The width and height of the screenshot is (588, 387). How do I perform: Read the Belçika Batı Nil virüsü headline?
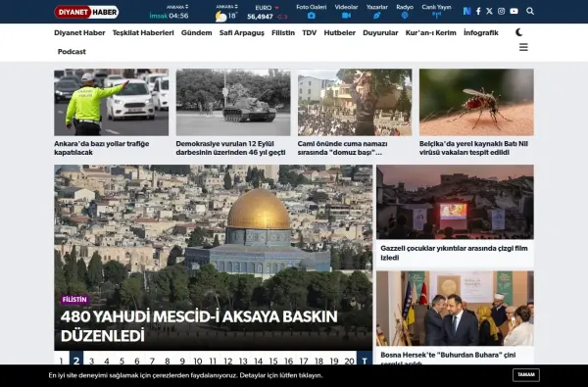point(473,148)
